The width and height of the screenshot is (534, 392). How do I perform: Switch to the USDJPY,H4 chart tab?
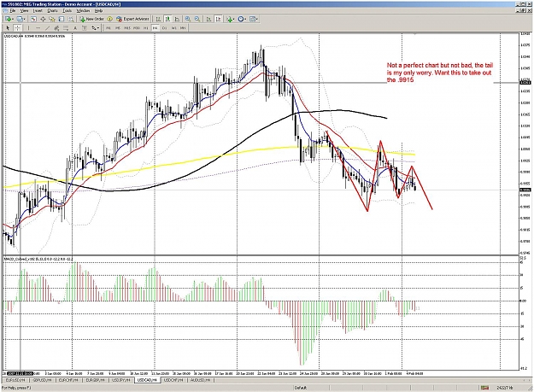point(121,380)
